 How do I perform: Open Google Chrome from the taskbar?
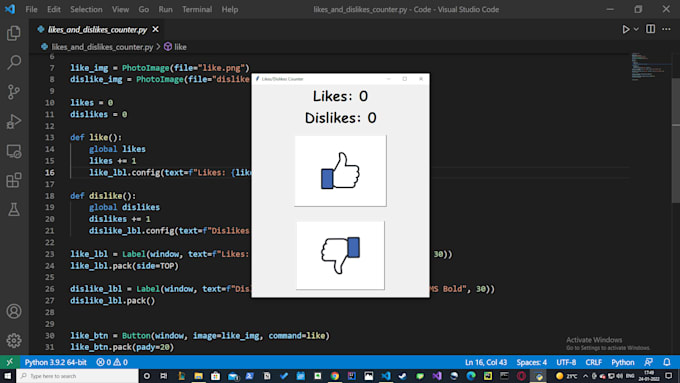coord(335,376)
